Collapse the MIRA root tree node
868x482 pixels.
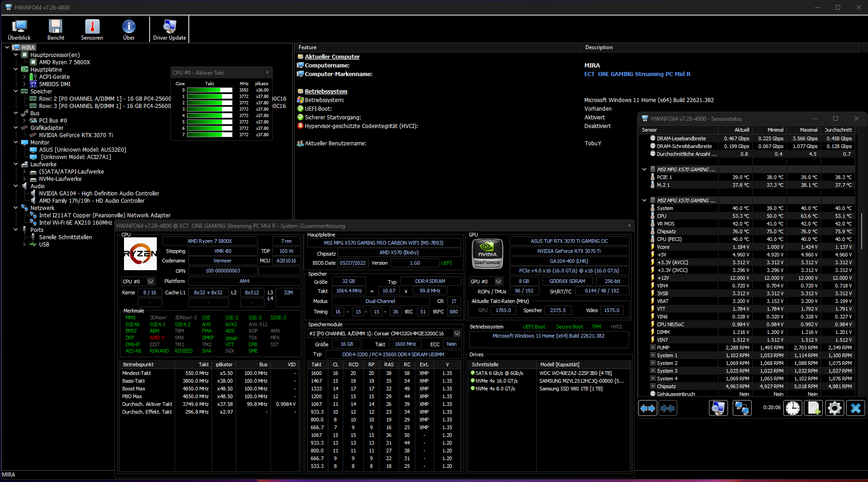pyautogui.click(x=7, y=47)
